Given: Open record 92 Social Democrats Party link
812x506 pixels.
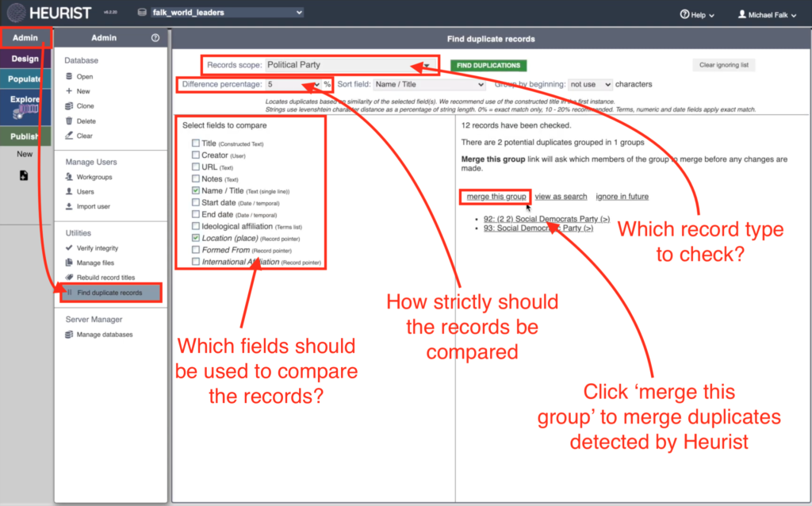Looking at the screenshot, I should [x=546, y=219].
